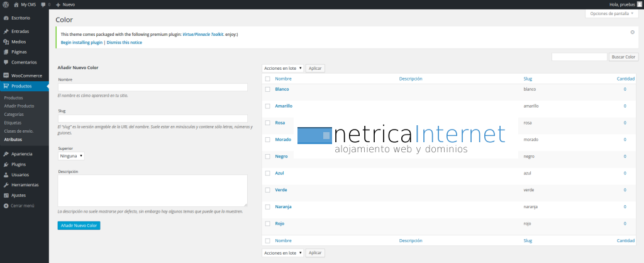The width and height of the screenshot is (644, 263).
Task: Click the Plugins plug icon
Action: 6,164
